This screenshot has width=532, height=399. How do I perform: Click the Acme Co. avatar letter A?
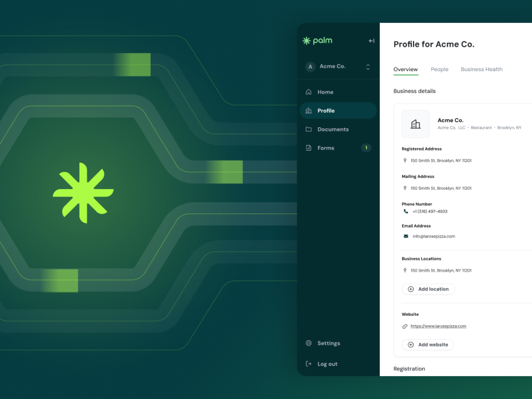pos(310,66)
